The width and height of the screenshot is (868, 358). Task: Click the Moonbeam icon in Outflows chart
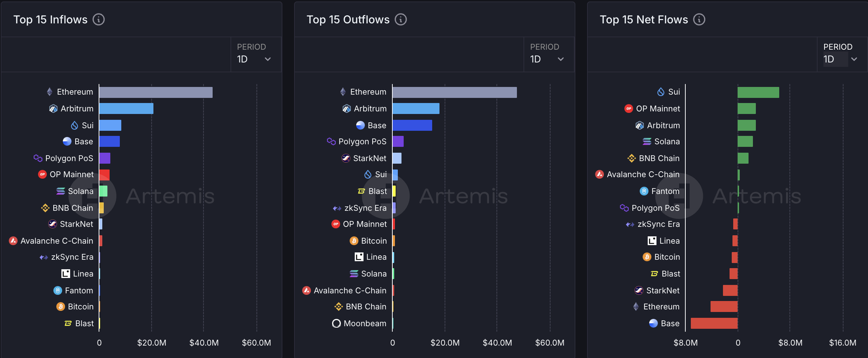(336, 323)
